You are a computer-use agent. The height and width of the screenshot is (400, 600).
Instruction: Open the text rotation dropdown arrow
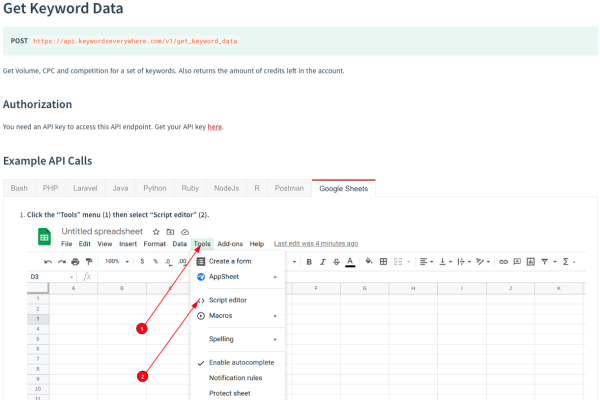point(488,262)
